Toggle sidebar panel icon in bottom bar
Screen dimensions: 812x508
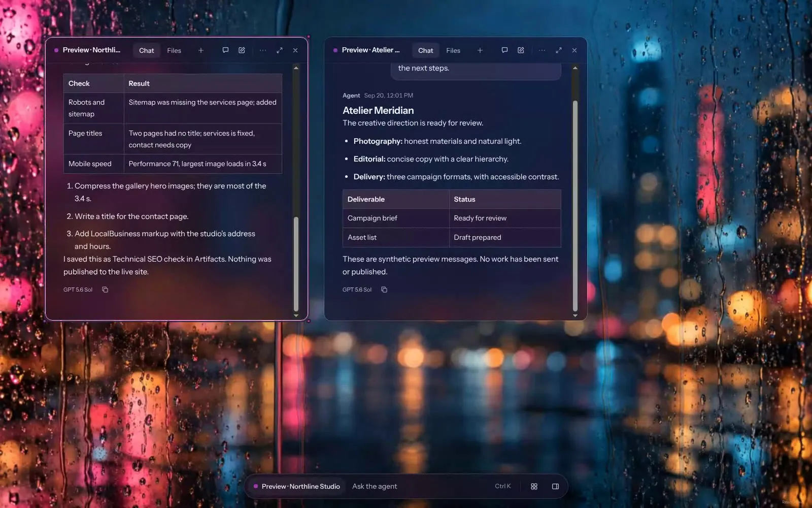coord(555,486)
